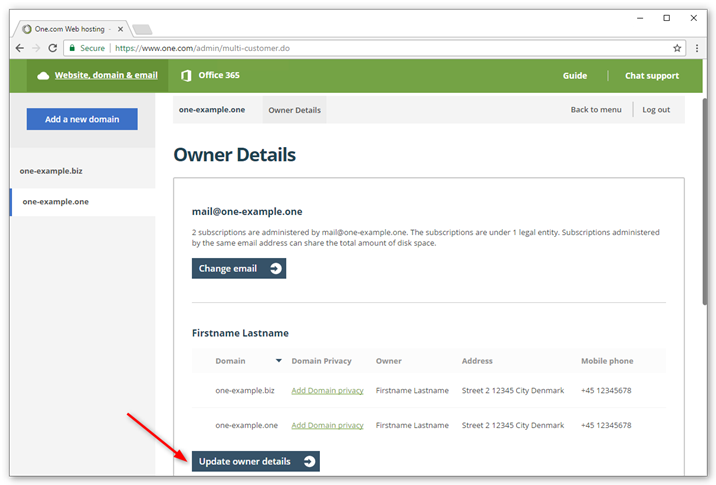Image resolution: width=716 pixels, height=485 pixels.
Task: Click the browser forward arrow
Action: pyautogui.click(x=36, y=48)
